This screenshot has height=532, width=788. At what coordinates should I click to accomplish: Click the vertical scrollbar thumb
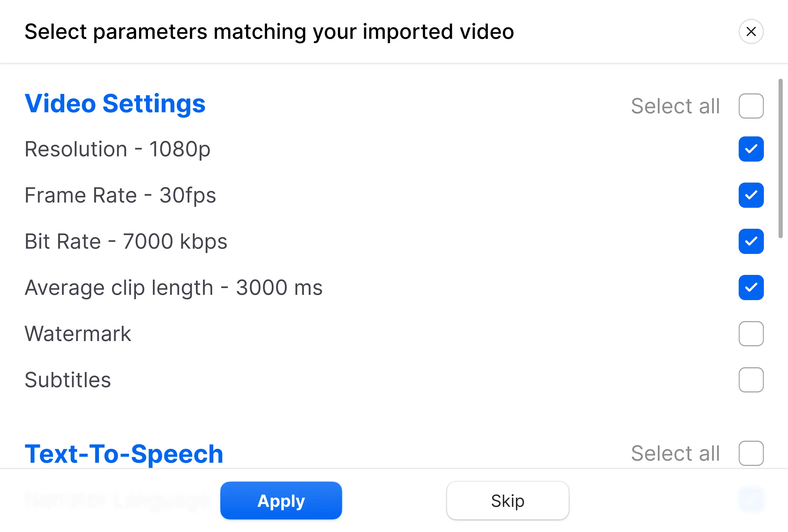pyautogui.click(x=781, y=158)
